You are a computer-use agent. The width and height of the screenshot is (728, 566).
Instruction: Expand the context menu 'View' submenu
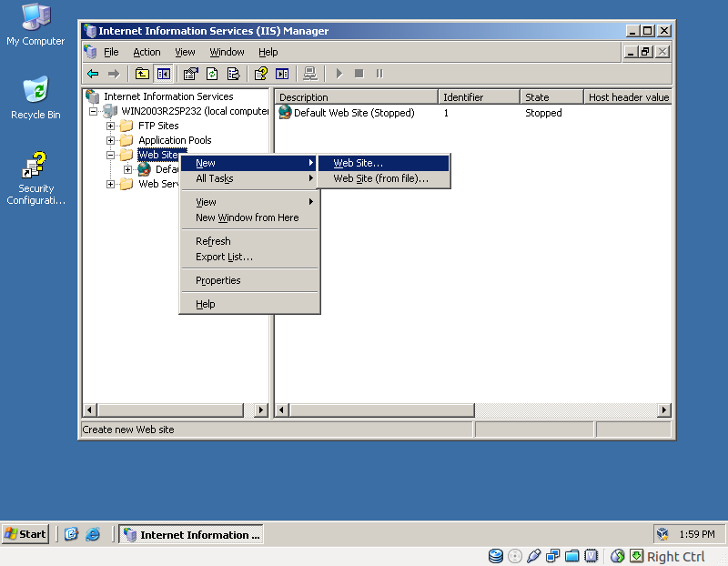point(248,202)
